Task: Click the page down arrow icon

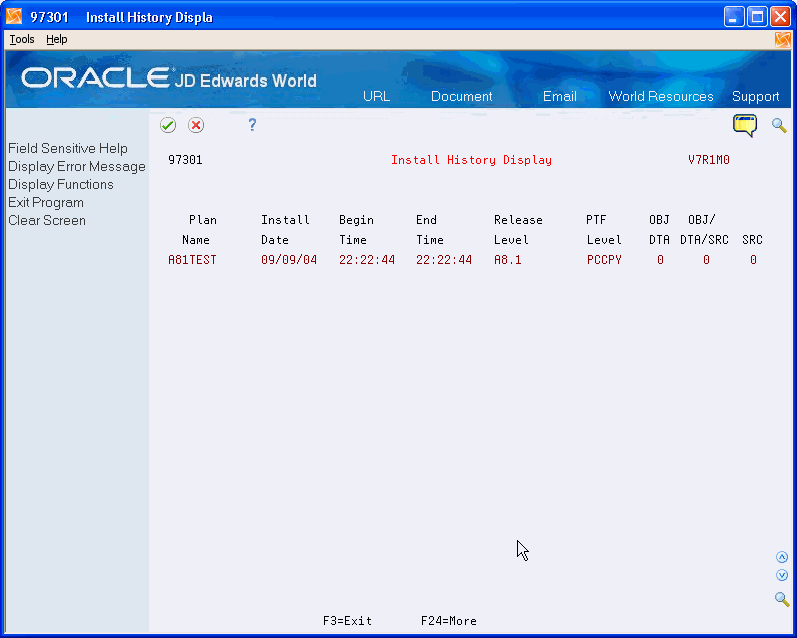Action: [x=782, y=575]
